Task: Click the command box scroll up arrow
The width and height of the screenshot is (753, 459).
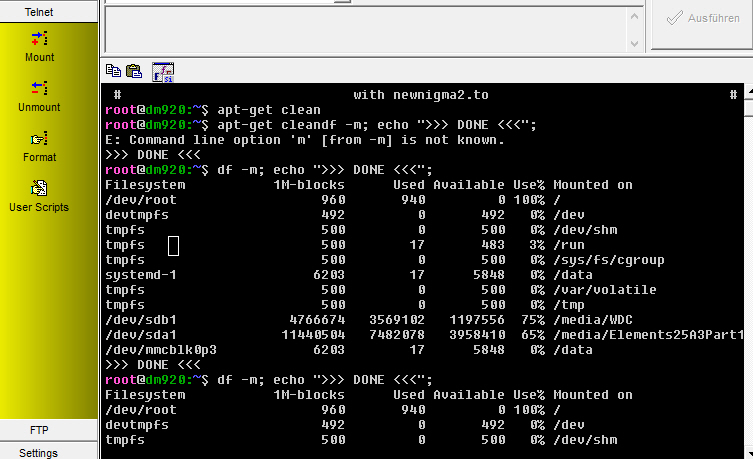Action: tap(634, 16)
